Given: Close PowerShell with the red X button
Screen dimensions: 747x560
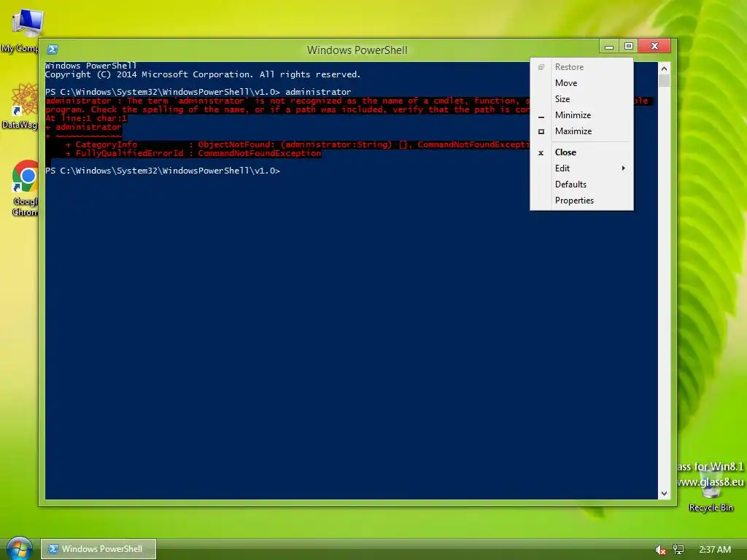Looking at the screenshot, I should [x=654, y=46].
